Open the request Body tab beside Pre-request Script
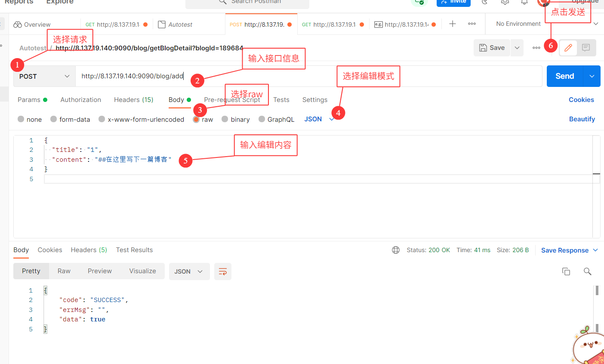The height and width of the screenshot is (364, 604). pos(180,100)
